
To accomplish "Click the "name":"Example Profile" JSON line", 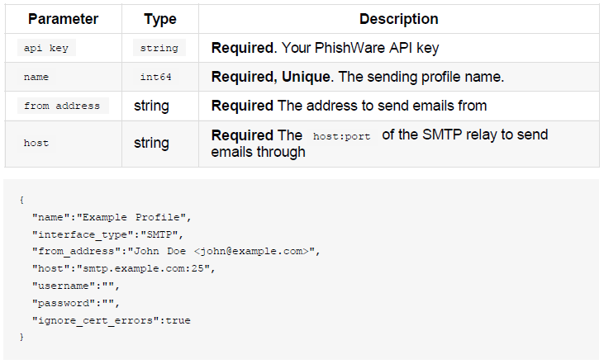I will pos(112,217).
